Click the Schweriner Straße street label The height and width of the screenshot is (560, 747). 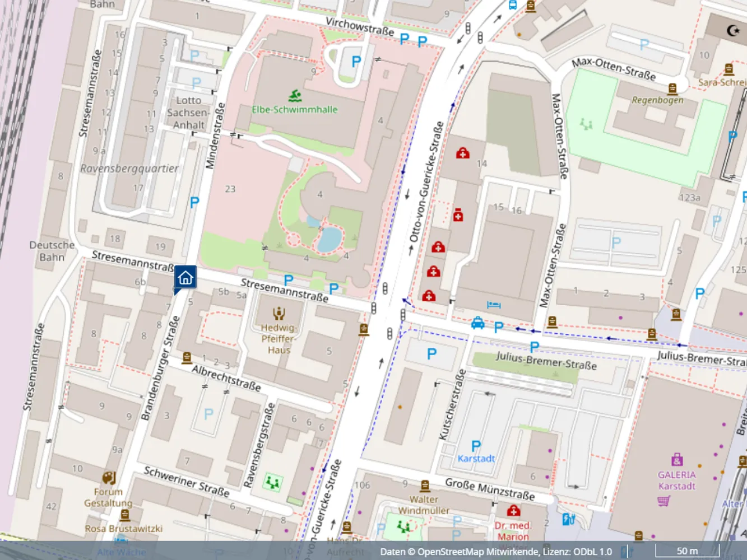187,482
